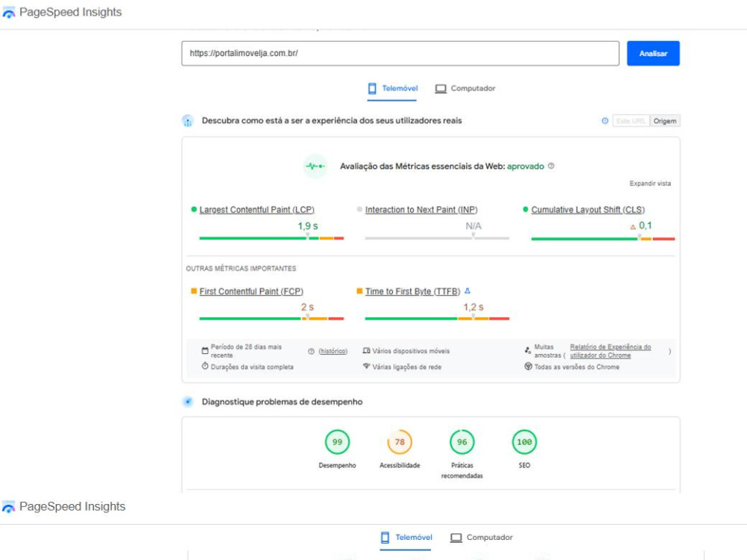Click the LCP value 1,9 s
The image size is (747, 560).
tap(308, 226)
